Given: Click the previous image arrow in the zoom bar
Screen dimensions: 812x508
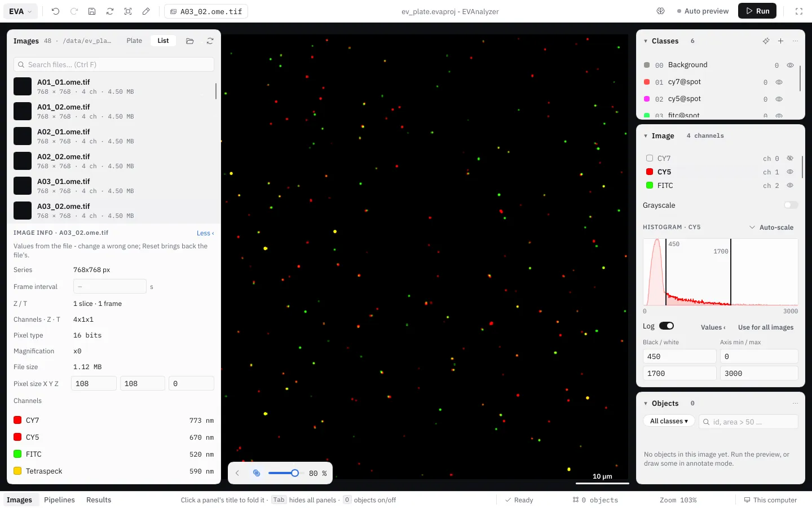Looking at the screenshot, I should click(237, 474).
